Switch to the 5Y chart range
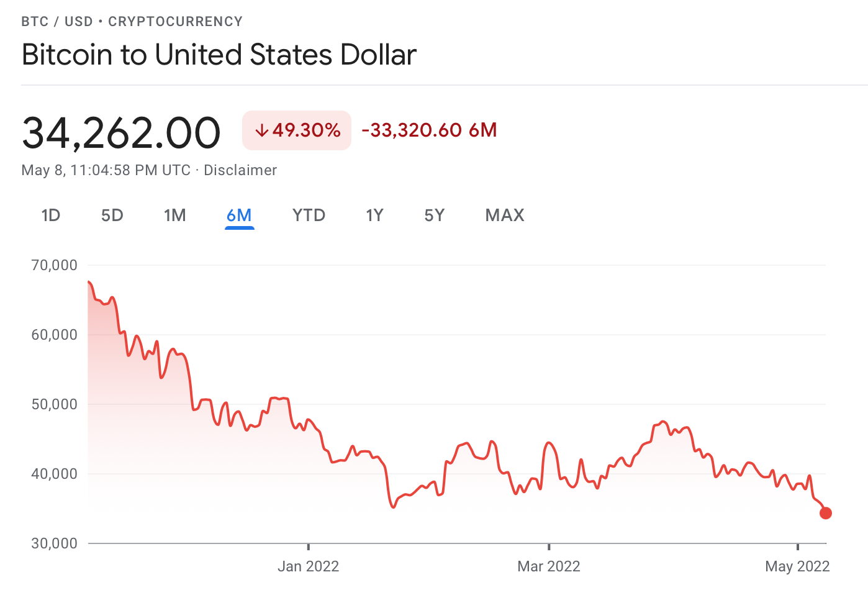The image size is (868, 590). (435, 216)
